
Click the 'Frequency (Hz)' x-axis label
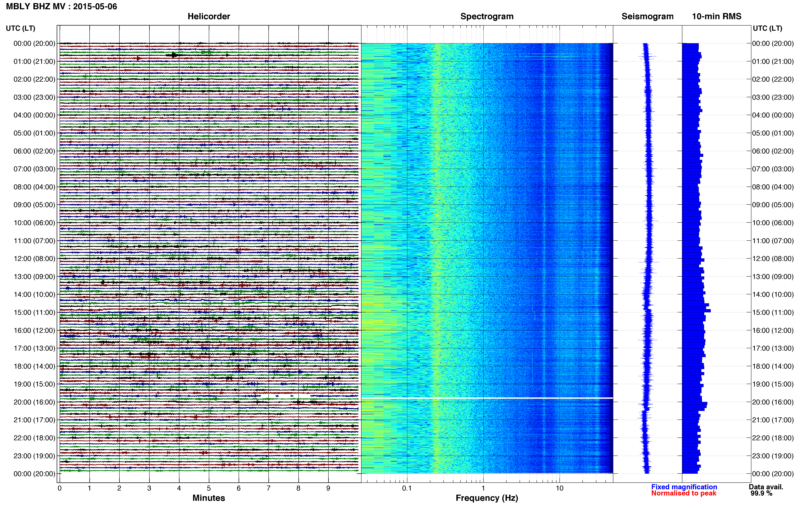click(487, 498)
